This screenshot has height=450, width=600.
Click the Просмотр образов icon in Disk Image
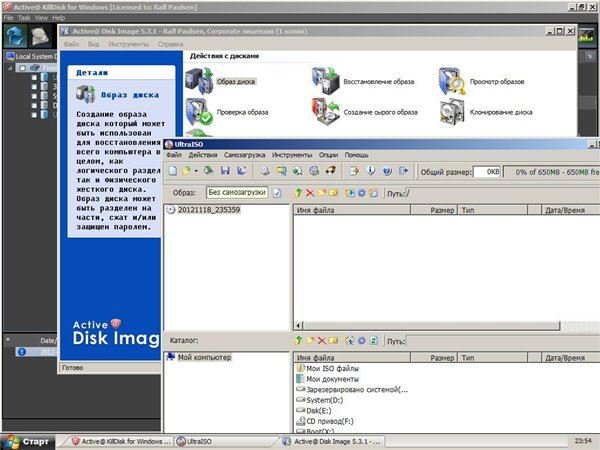[452, 81]
